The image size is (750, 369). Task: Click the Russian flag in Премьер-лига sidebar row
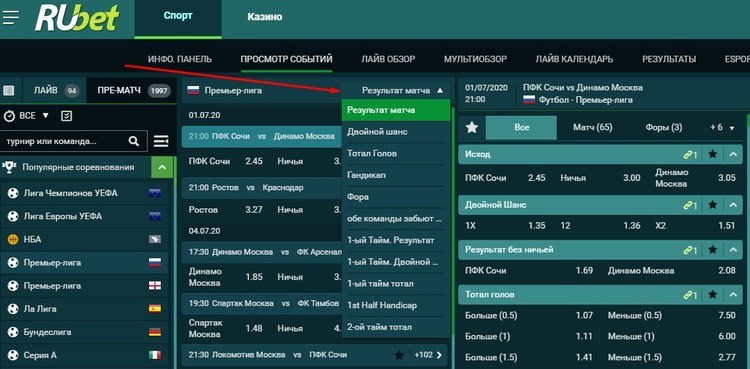coord(154,262)
